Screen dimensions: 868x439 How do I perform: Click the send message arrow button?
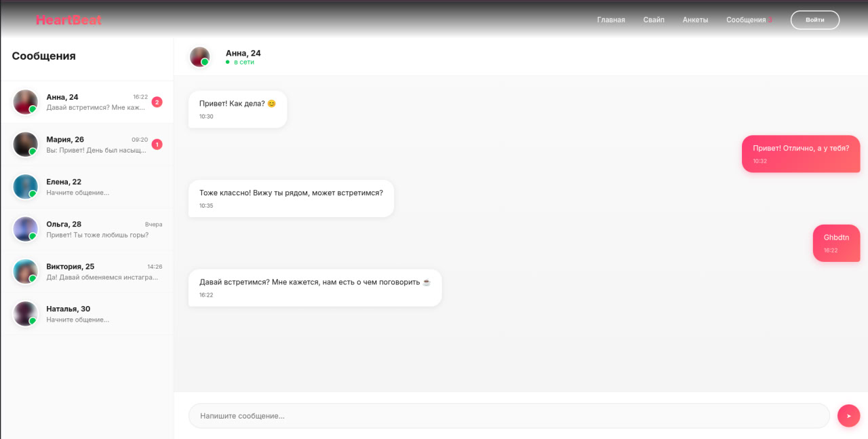pos(848,416)
